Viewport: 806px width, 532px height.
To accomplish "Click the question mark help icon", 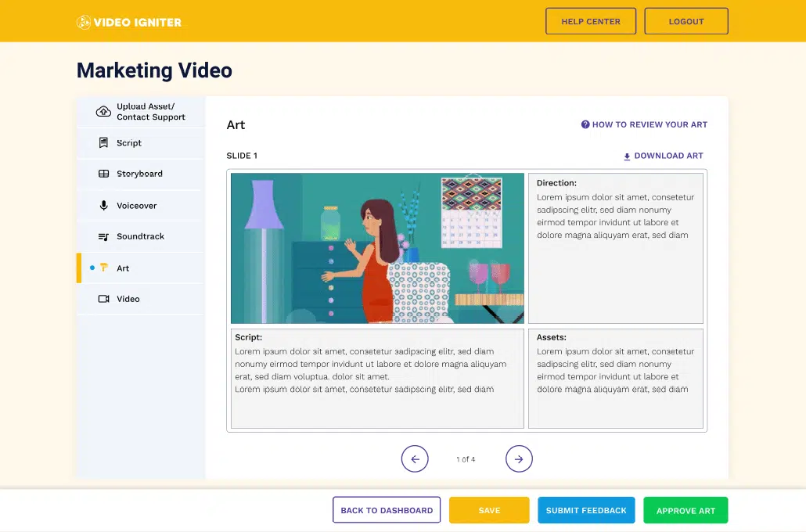I will pyautogui.click(x=585, y=124).
